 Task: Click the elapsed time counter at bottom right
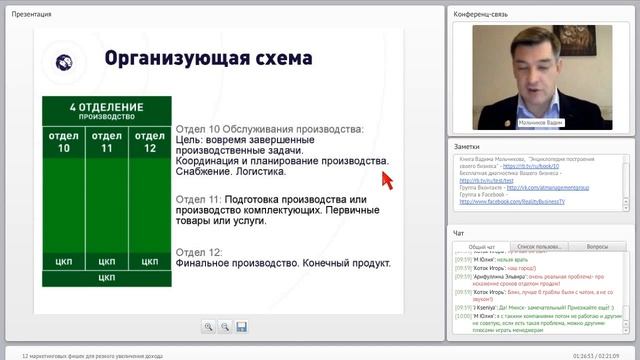click(596, 356)
